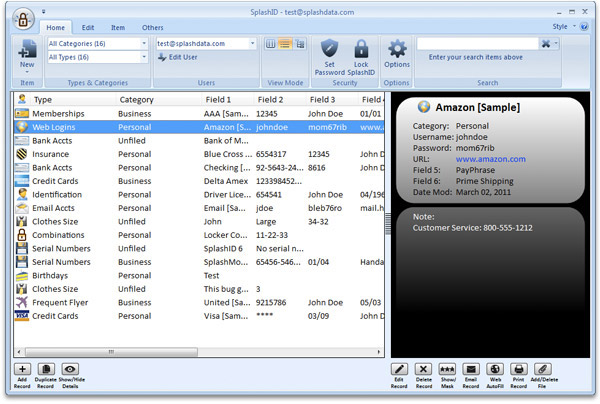Sort by Field 3 column header
Image resolution: width=600 pixels, height=404 pixels.
[332, 100]
